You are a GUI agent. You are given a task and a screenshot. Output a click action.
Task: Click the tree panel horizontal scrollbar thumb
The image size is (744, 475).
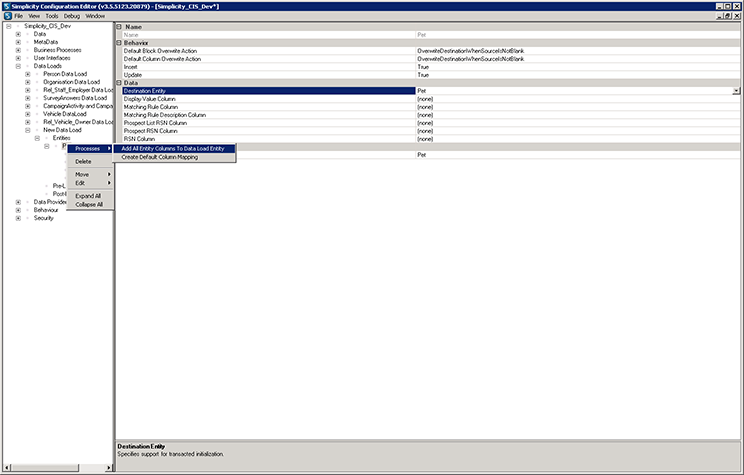click(x=45, y=468)
